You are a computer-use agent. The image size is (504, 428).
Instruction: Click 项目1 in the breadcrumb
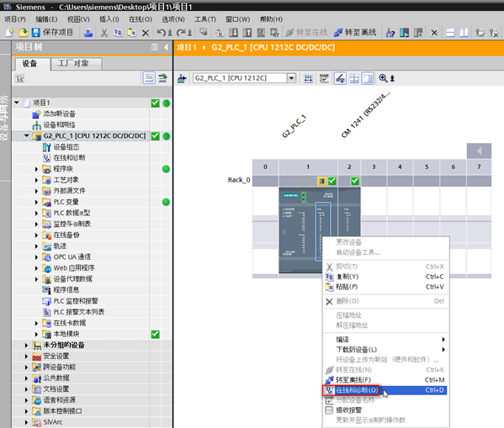pyautogui.click(x=187, y=48)
